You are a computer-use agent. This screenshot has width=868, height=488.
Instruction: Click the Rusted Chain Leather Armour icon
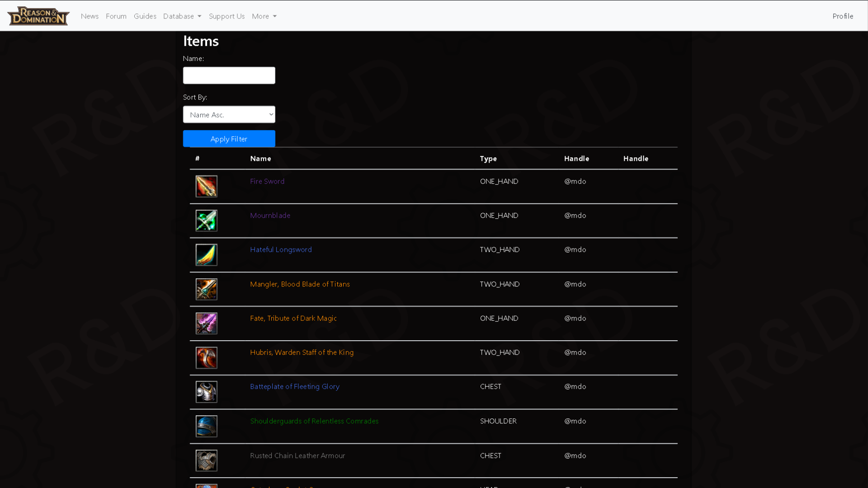click(206, 460)
